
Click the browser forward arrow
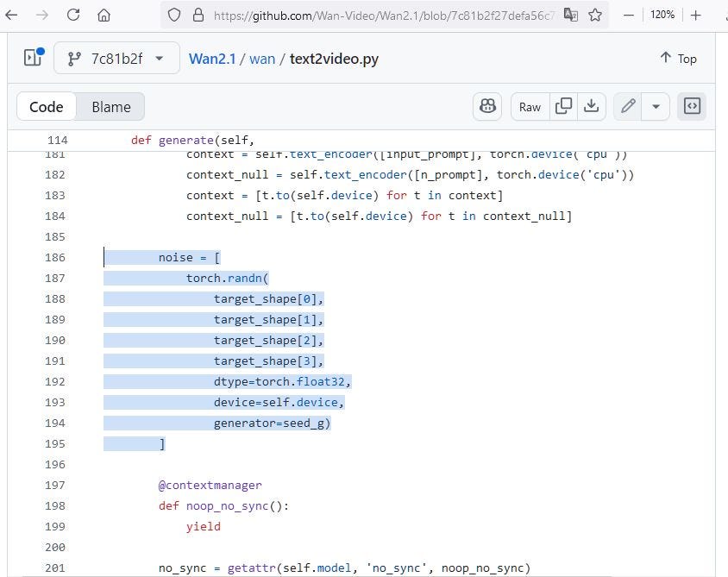42,16
